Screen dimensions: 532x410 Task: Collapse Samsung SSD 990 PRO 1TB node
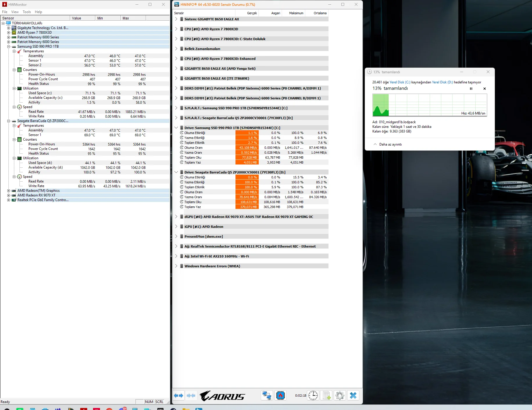(x=9, y=46)
